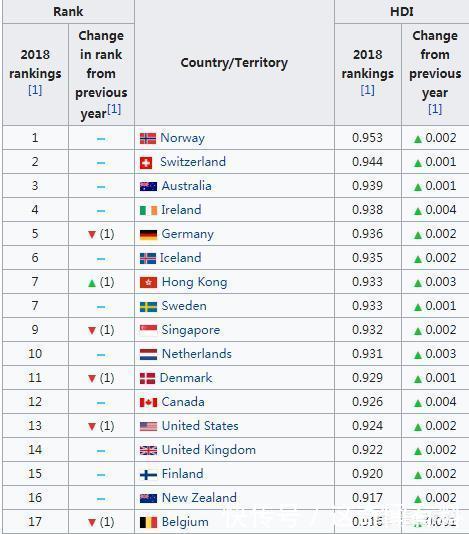Click the Sweden flag icon
Viewport: 469px width, 534px height.
pos(148,307)
